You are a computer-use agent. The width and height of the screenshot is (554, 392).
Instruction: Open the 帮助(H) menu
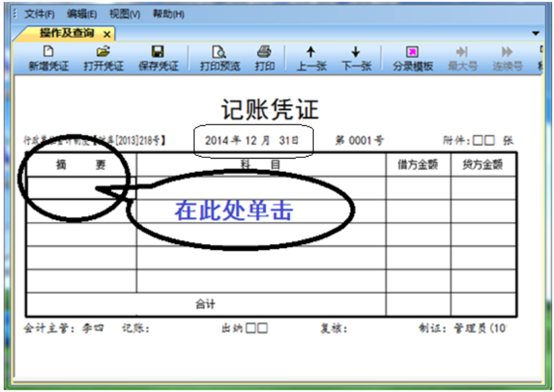168,14
